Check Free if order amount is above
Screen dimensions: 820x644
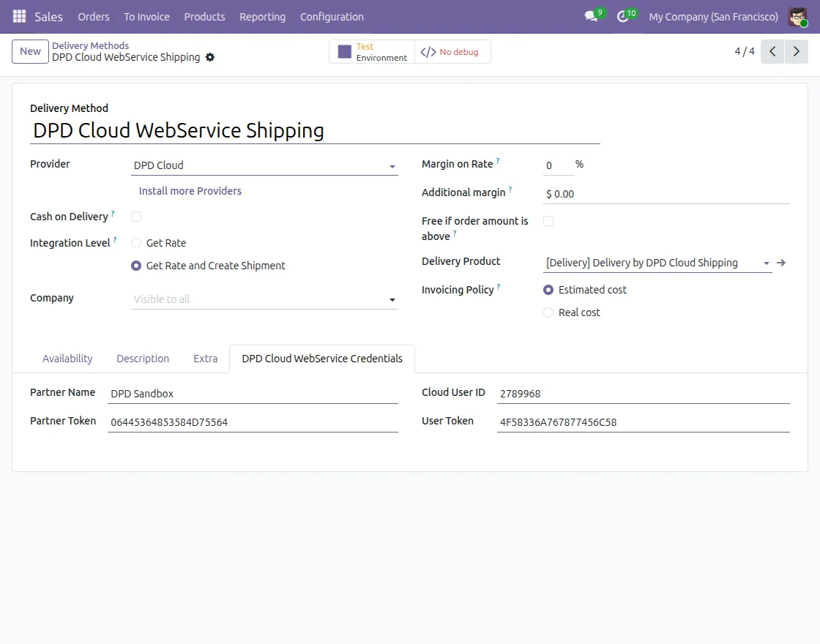[x=548, y=220]
